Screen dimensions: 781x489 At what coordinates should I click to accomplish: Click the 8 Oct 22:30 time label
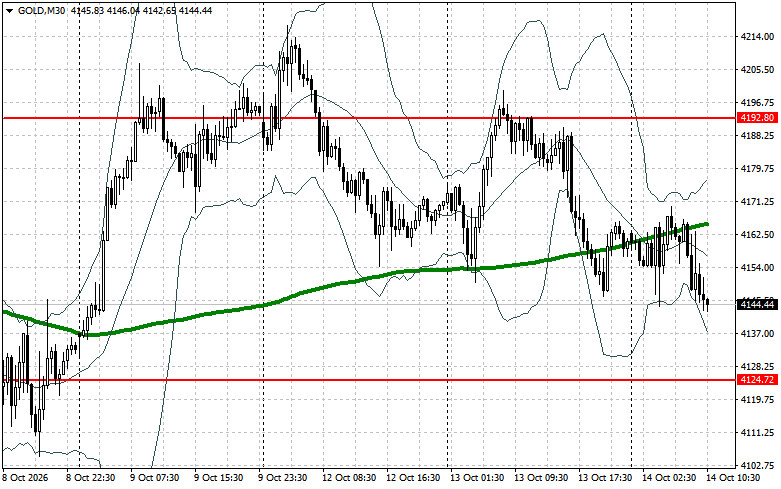pos(90,478)
